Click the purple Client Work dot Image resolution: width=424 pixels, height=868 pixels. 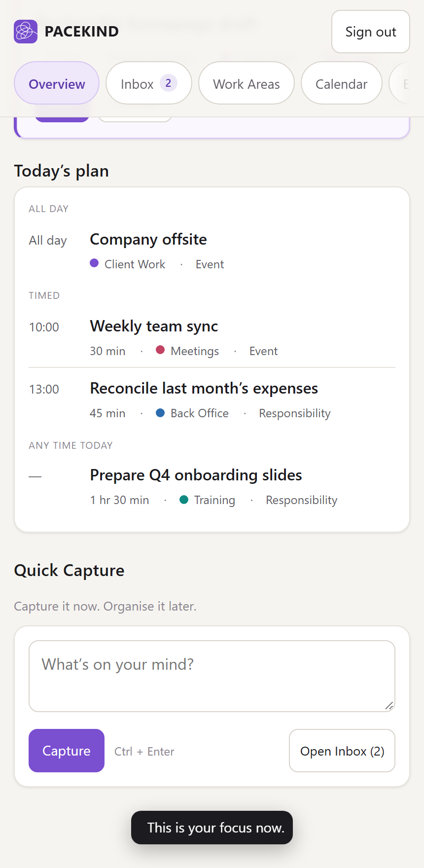pos(94,263)
